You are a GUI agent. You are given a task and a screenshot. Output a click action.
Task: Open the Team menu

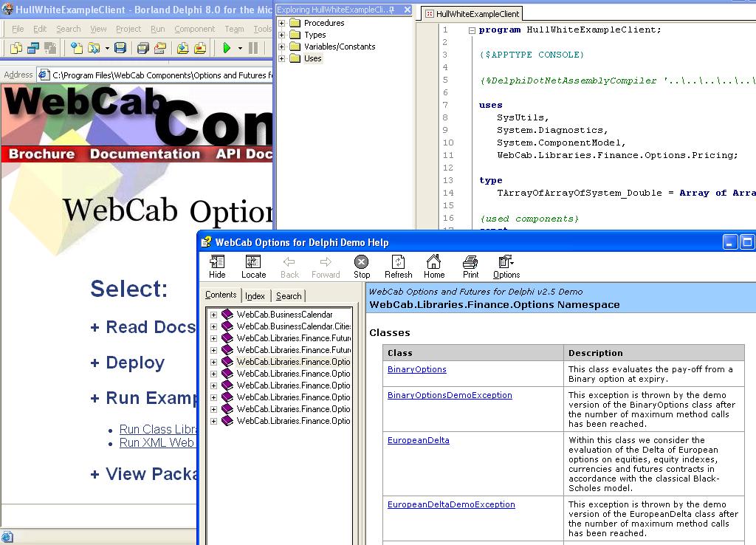[x=234, y=29]
